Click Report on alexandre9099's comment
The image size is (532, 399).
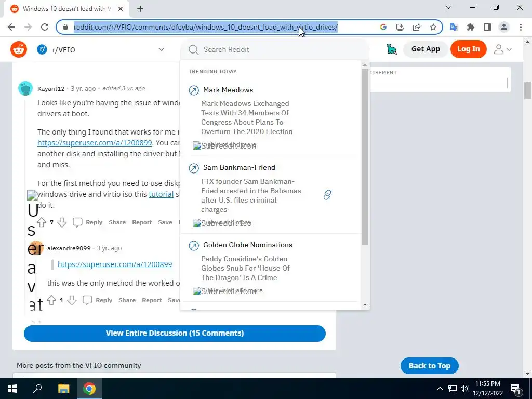(152, 301)
